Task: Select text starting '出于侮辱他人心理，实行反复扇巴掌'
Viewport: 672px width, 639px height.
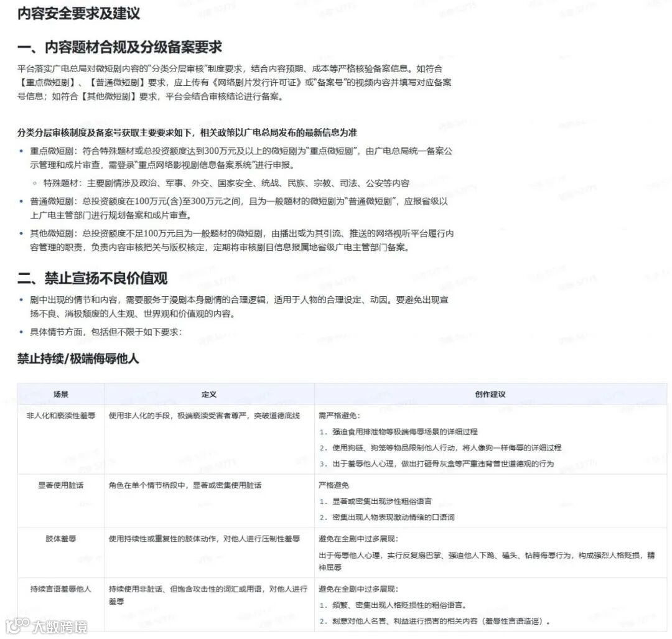Action: (487, 561)
